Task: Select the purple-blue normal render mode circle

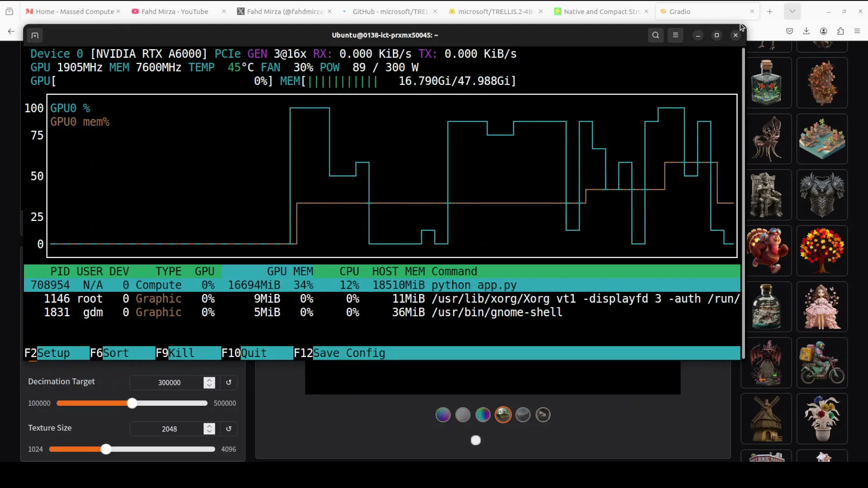Action: tap(443, 415)
